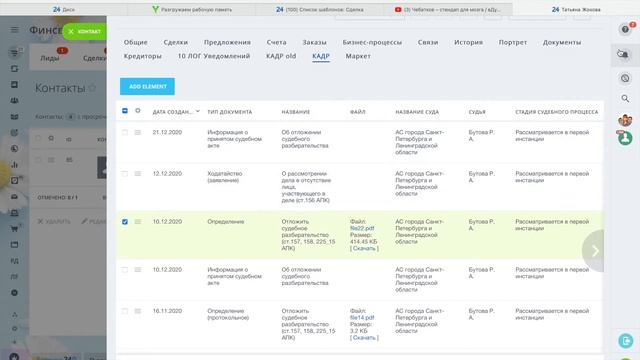The image size is (640, 360).
Task: Open the КАДР old tab
Action: [281, 56]
